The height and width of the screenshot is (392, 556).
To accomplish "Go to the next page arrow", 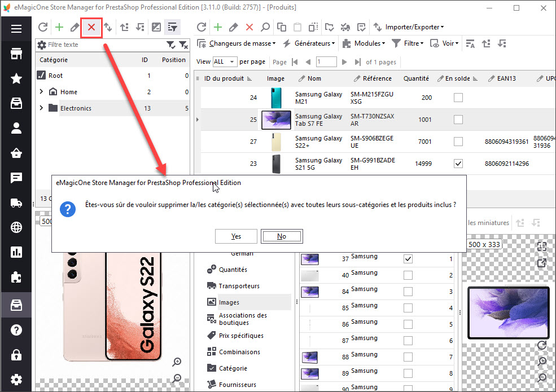I will tap(344, 62).
